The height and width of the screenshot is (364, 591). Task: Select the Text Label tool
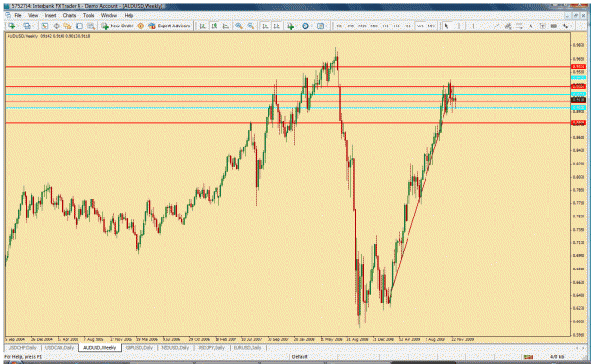point(542,26)
